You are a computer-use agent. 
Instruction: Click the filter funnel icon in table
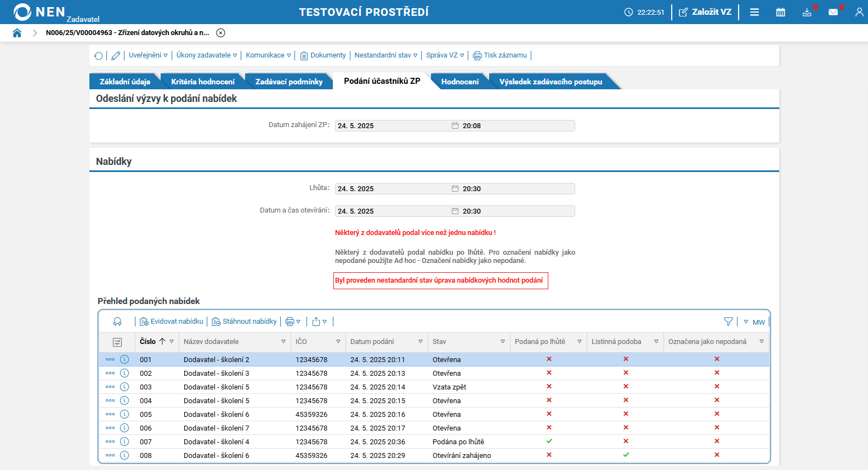(x=728, y=322)
